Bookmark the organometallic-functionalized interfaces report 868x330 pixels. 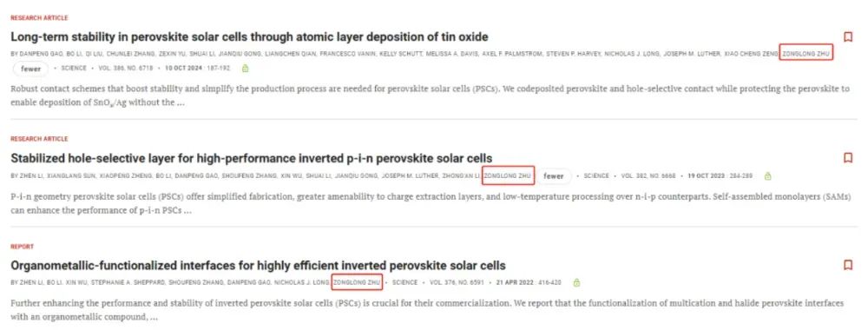pos(847,265)
